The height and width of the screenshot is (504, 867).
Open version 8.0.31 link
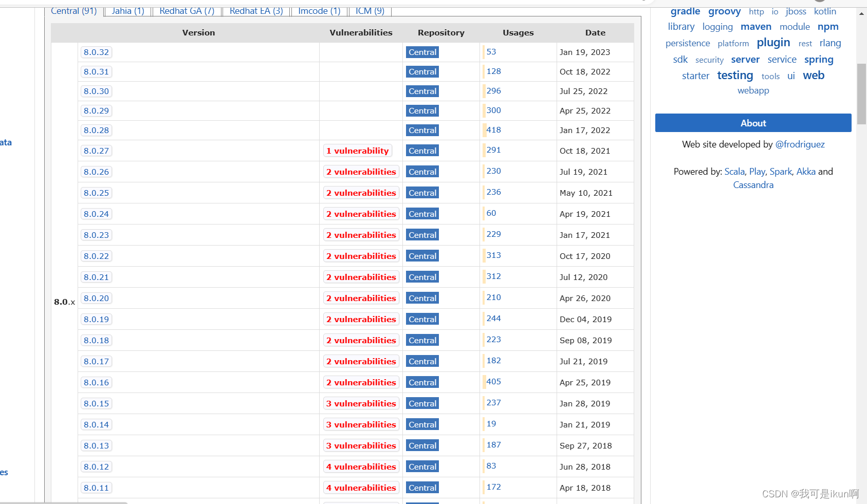96,71
